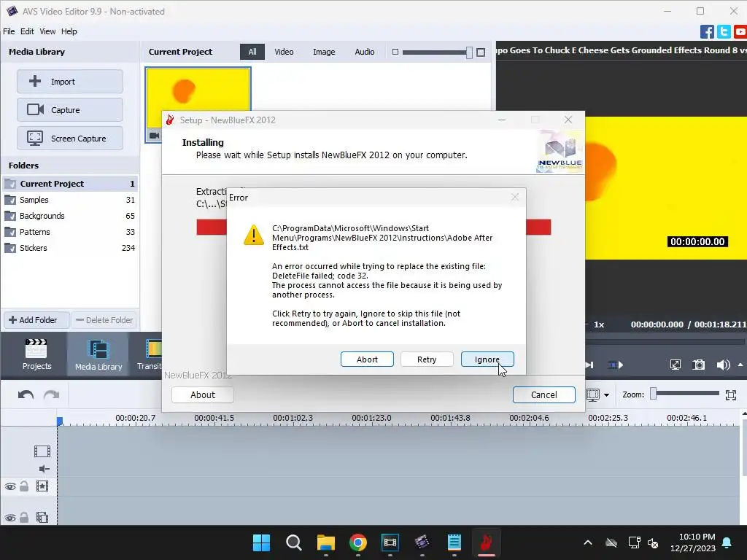Open Windows taskbar Search
The image size is (747, 560).
pyautogui.click(x=293, y=542)
